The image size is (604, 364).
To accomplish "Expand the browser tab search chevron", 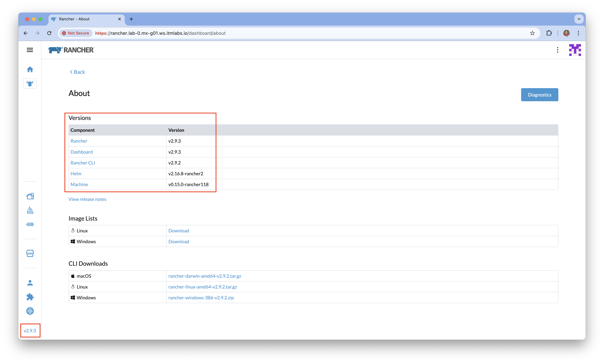I will point(579,19).
